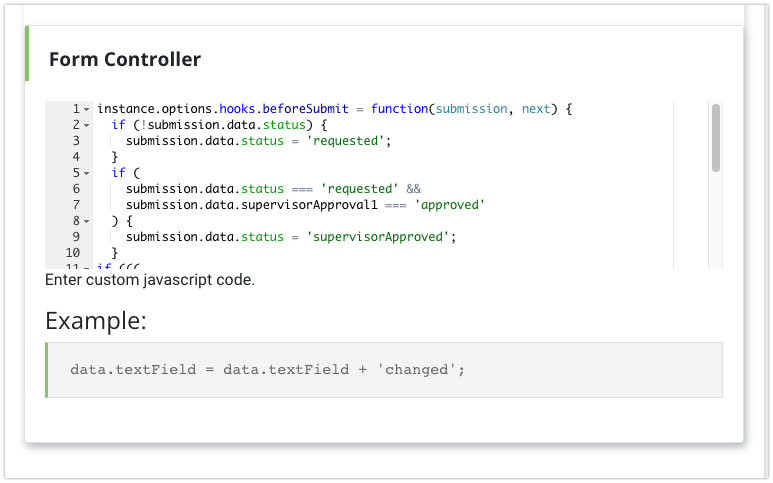Click the 'supervisorApproved' string on line 9
This screenshot has height=483, width=773.
380,237
